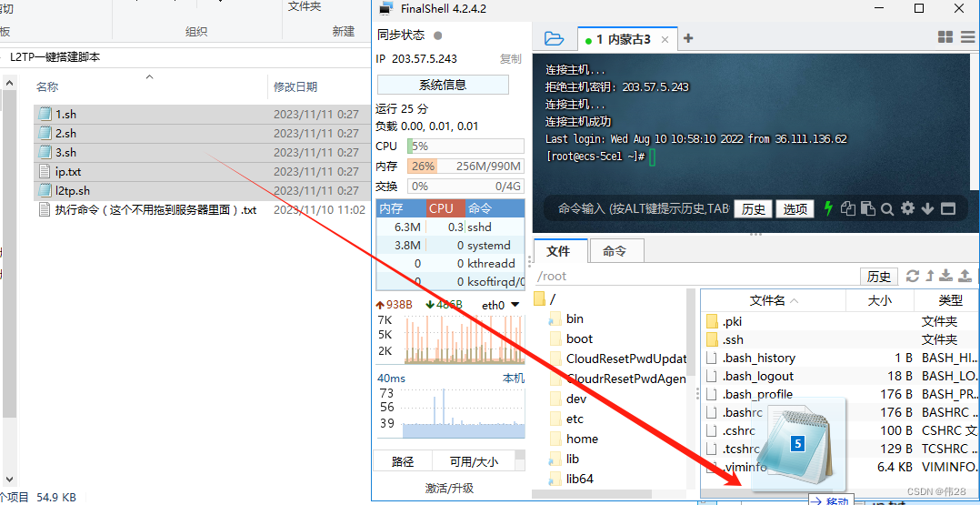Screen dimensions: 980x505
Task: Open the connection manager folder icon
Action: click(x=553, y=38)
